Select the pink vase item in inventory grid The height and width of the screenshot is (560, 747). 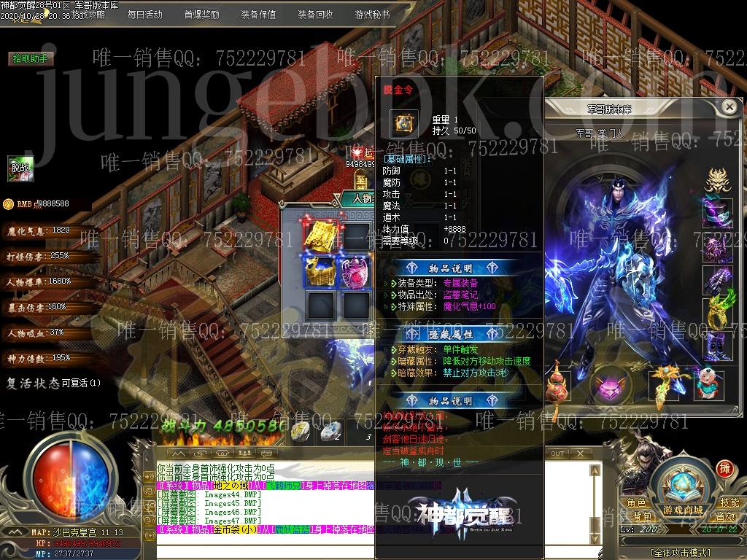click(x=357, y=271)
